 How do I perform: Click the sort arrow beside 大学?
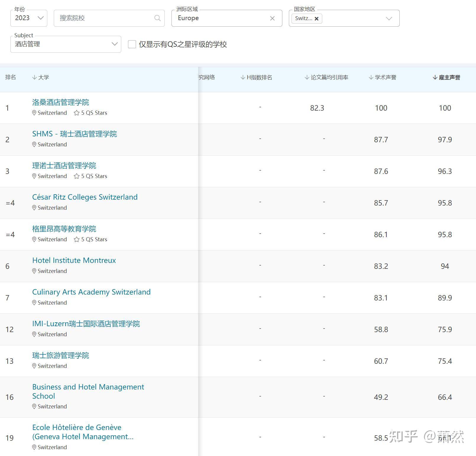(34, 77)
